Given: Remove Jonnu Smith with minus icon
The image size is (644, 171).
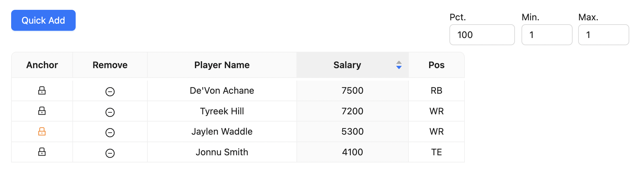Looking at the screenshot, I should (110, 153).
